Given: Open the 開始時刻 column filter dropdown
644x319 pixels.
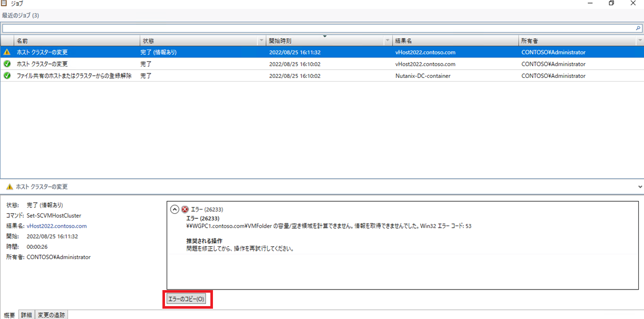Looking at the screenshot, I should click(x=388, y=41).
